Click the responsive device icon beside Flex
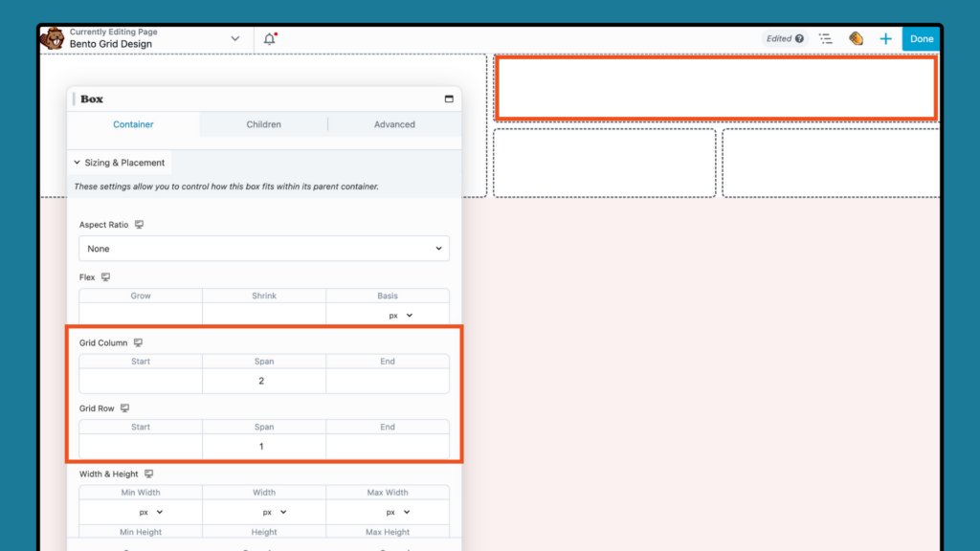 click(103, 276)
